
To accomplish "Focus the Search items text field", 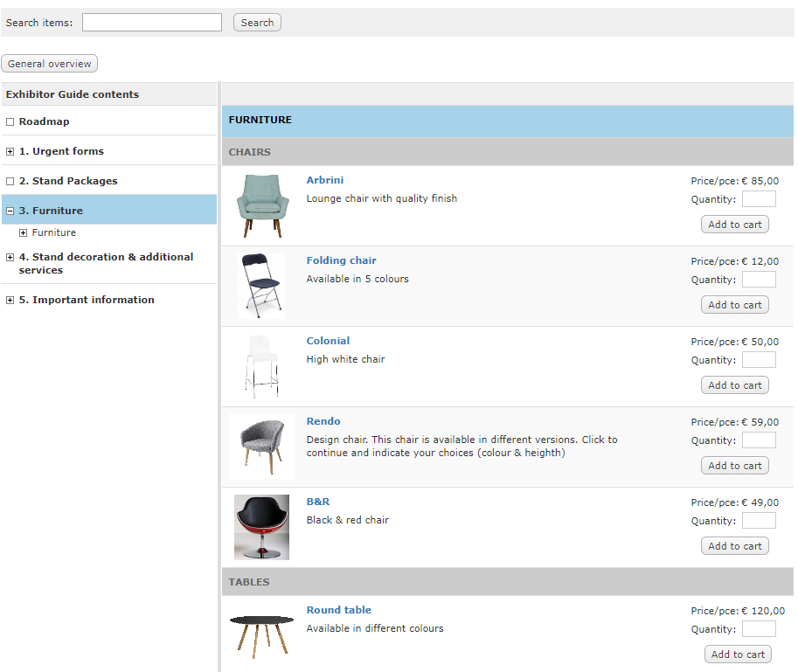I will click(x=152, y=23).
